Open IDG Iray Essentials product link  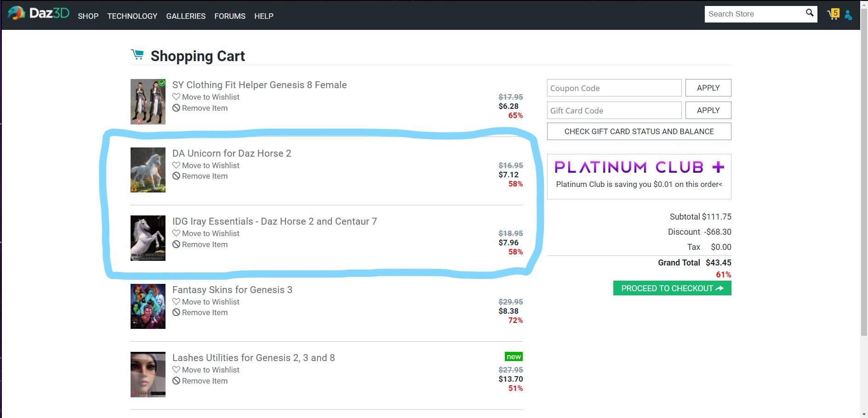pyautogui.click(x=274, y=221)
